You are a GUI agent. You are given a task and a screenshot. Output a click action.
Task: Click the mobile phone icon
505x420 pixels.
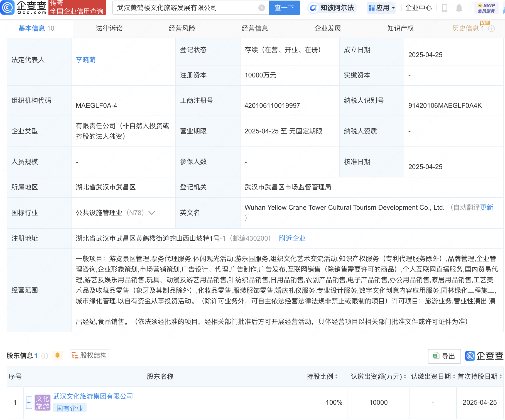(x=445, y=8)
